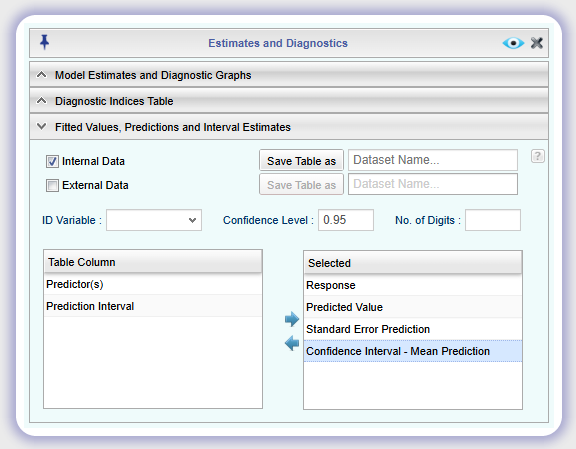Click the No. of Digits field
This screenshot has height=449, width=576.
click(493, 220)
